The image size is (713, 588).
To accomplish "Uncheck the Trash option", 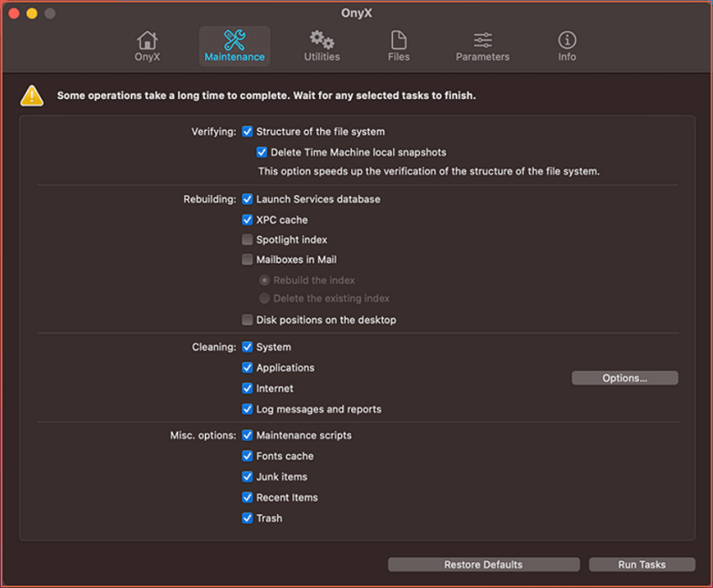I will pyautogui.click(x=248, y=518).
